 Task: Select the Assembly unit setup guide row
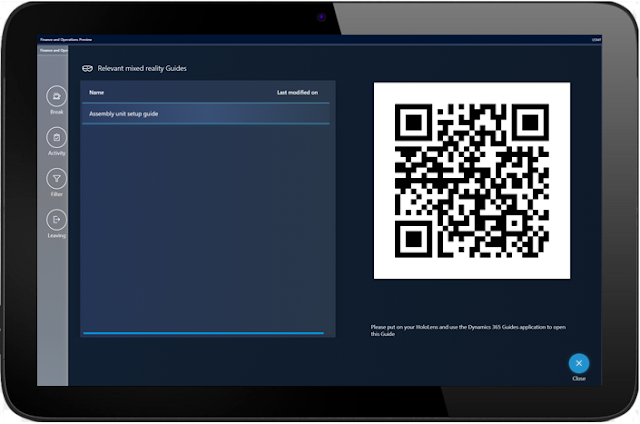point(206,114)
